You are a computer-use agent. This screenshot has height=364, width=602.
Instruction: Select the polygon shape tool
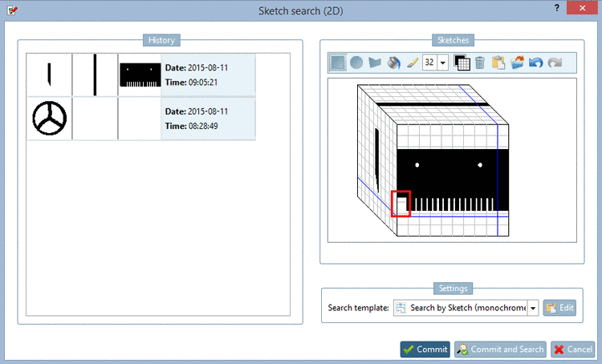375,63
